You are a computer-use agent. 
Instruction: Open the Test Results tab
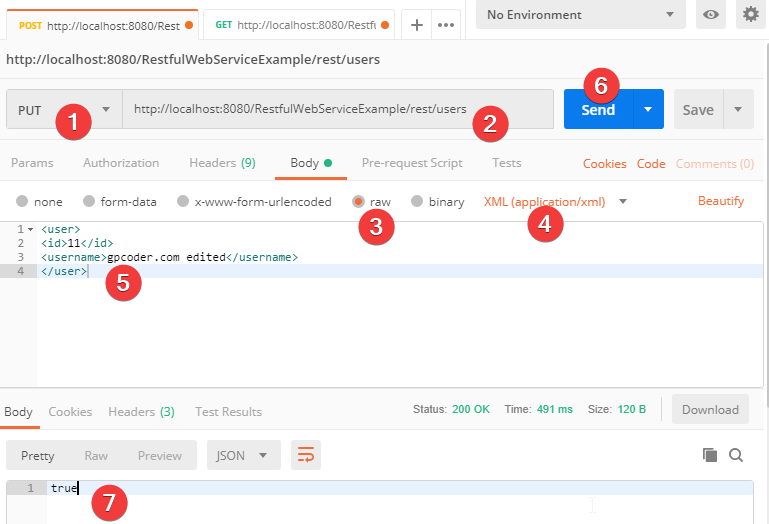coord(228,412)
